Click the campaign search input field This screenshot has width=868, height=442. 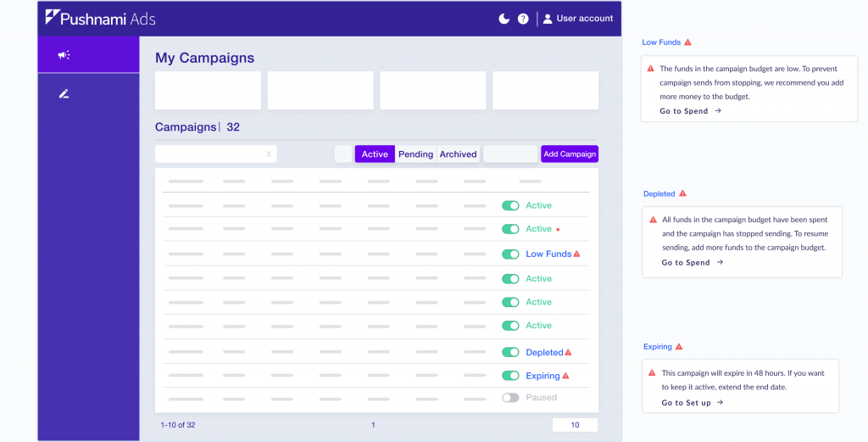tap(209, 154)
